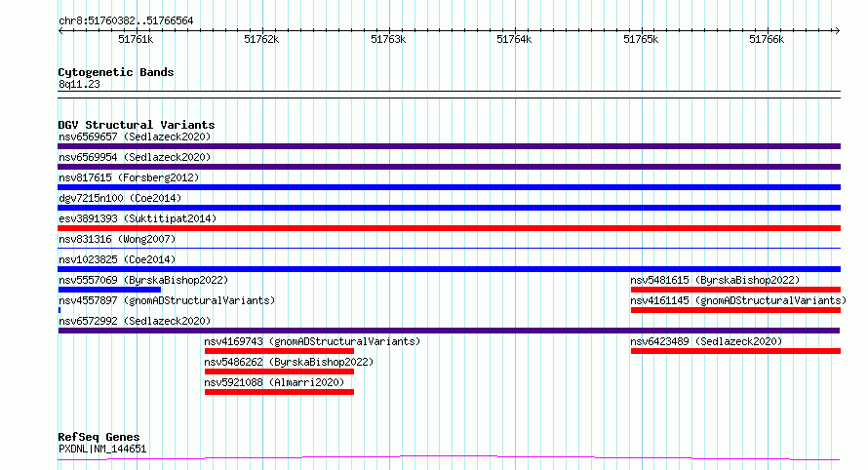Click the nsv817615 (Forsberg2012) label
This screenshot has width=868, height=470.
(129, 177)
